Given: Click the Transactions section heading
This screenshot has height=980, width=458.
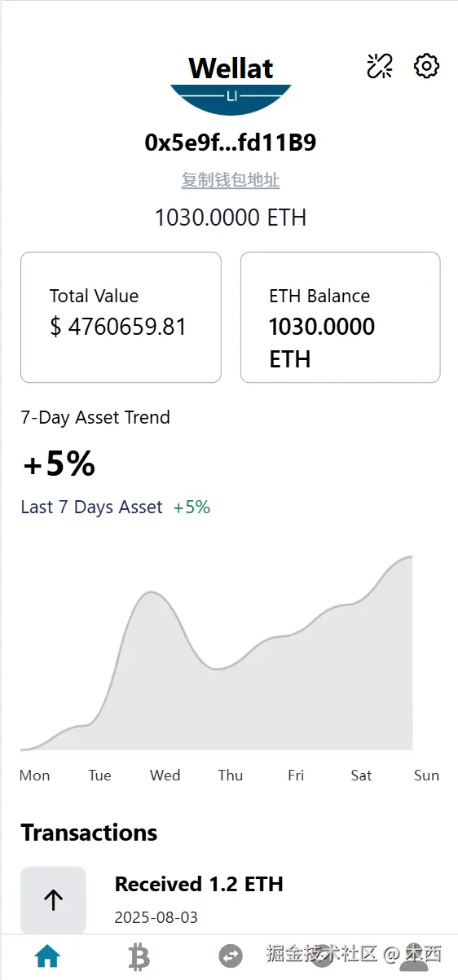Looking at the screenshot, I should point(89,833).
